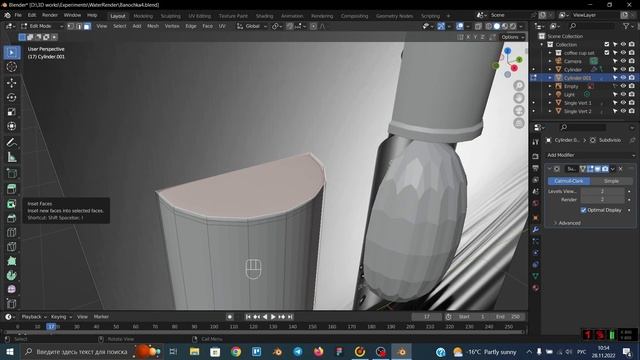The height and width of the screenshot is (360, 640).
Task: Select the Poly Build tool
Action: tap(11, 261)
